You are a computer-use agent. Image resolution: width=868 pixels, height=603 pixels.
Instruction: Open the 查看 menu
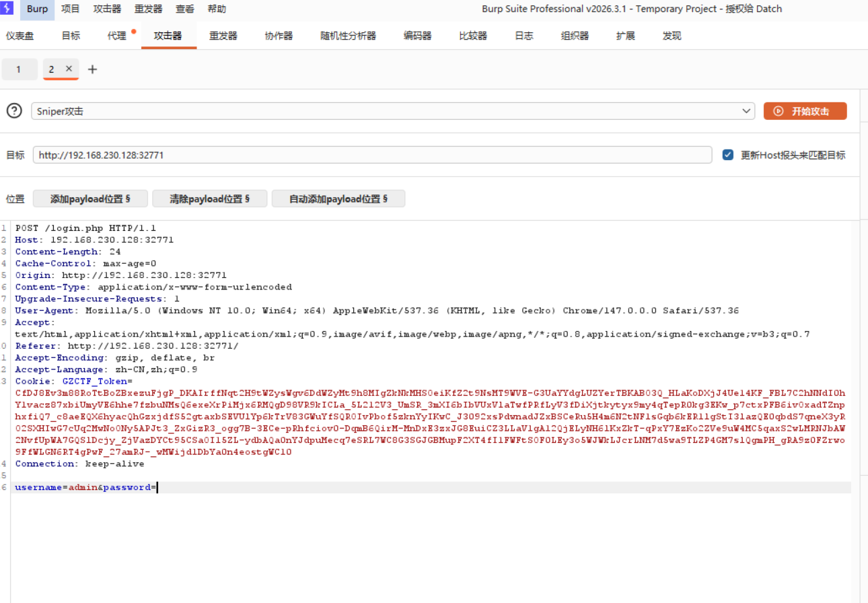click(185, 9)
